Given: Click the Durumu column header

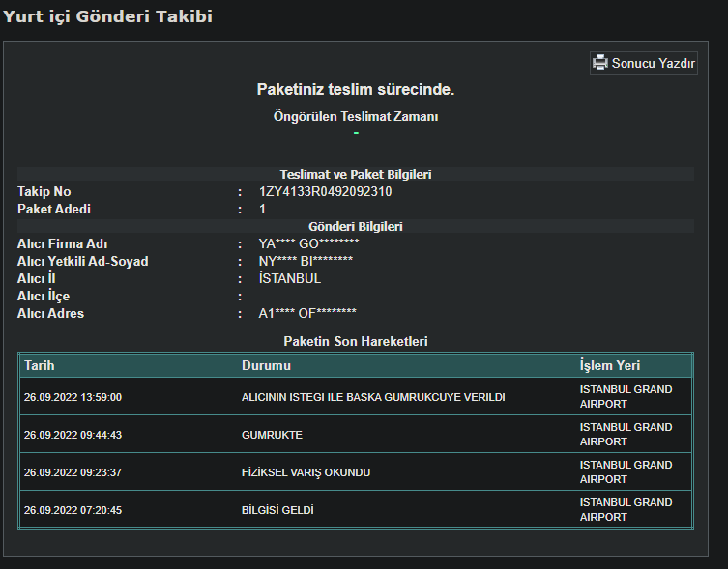Looking at the screenshot, I should (266, 365).
